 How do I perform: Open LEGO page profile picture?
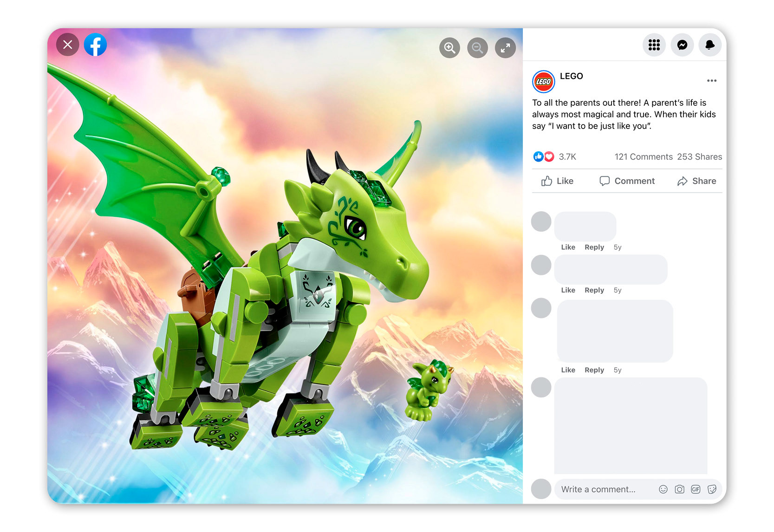(x=543, y=82)
